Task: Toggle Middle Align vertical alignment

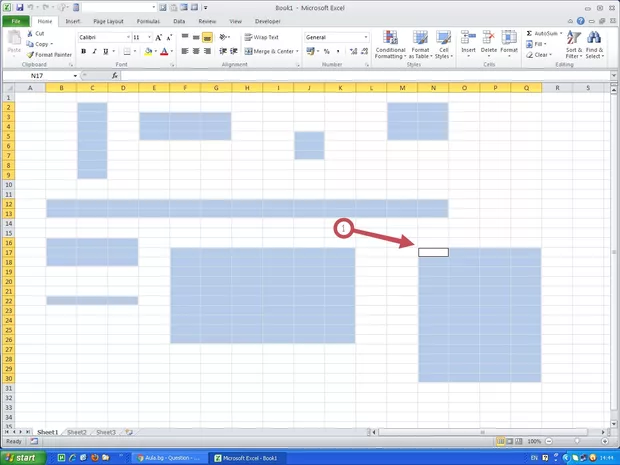Action: pos(196,37)
